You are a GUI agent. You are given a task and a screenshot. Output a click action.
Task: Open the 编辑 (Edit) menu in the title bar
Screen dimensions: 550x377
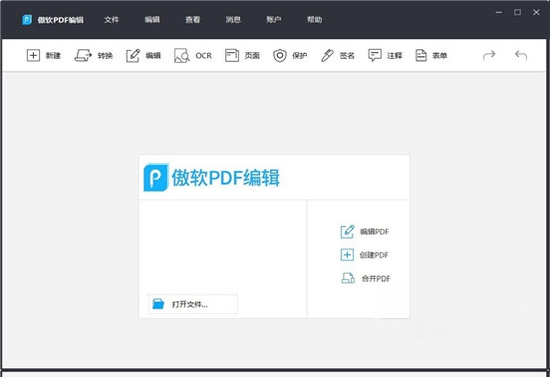pos(152,20)
